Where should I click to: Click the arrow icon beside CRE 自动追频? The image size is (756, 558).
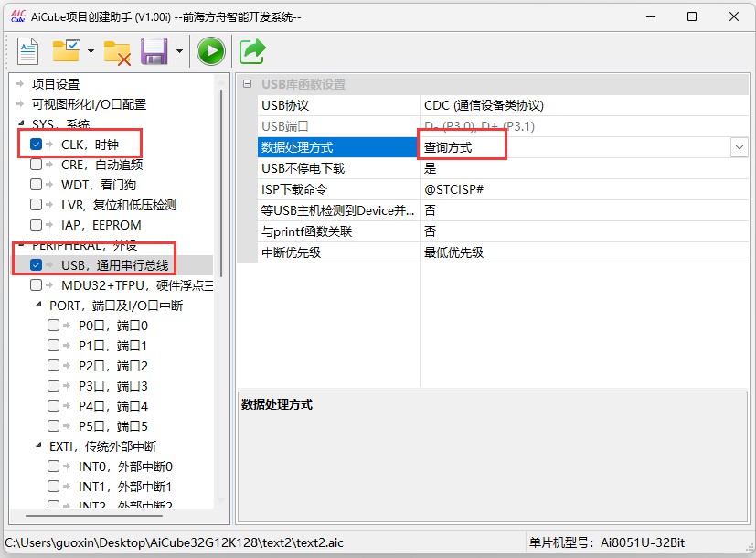coord(49,165)
